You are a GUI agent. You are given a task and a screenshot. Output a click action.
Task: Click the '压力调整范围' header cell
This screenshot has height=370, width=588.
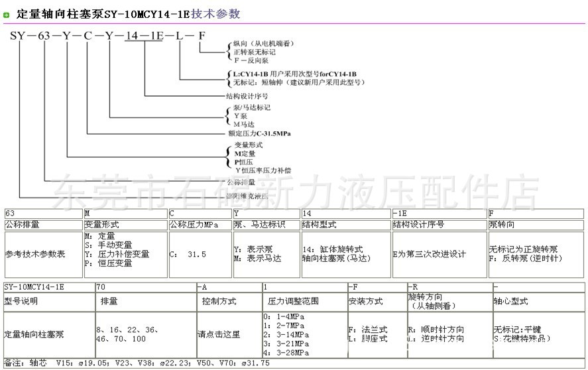click(x=305, y=301)
